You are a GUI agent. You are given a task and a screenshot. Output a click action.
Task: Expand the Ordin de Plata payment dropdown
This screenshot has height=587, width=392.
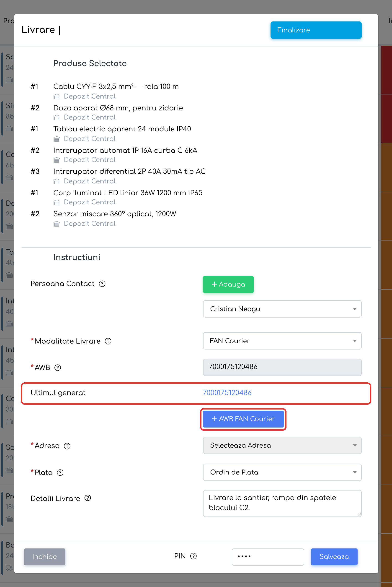pyautogui.click(x=282, y=472)
